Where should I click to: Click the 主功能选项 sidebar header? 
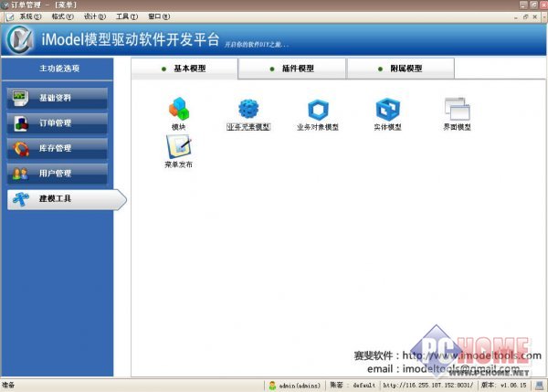point(58,69)
